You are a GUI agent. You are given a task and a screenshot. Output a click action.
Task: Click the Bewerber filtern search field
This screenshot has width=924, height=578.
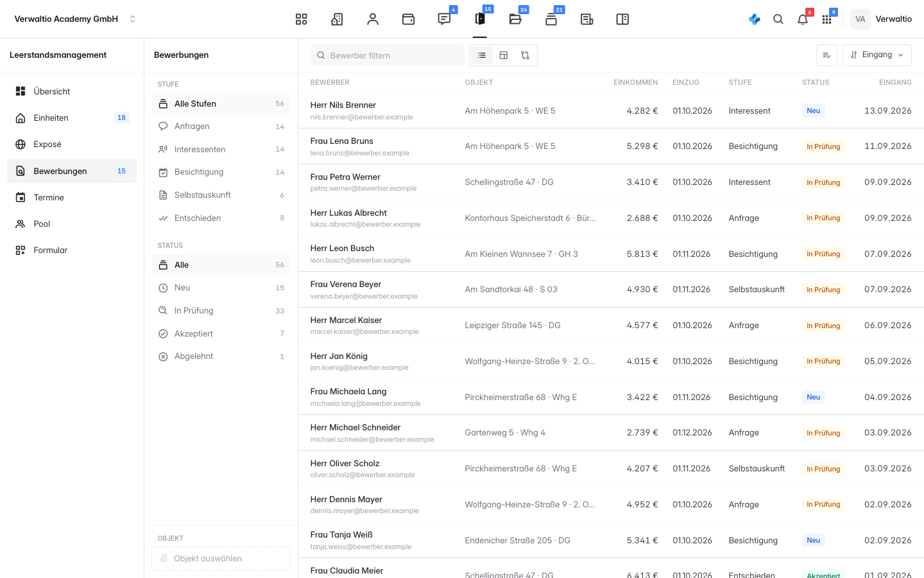[x=388, y=55]
